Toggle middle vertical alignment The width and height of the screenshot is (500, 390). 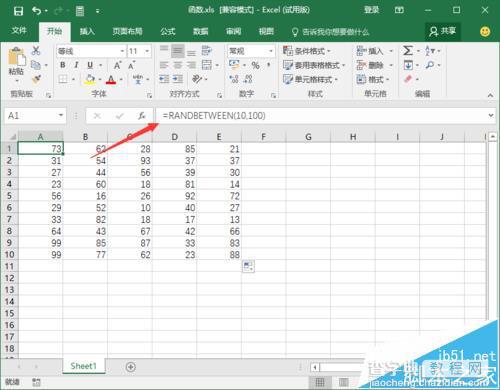point(177,51)
